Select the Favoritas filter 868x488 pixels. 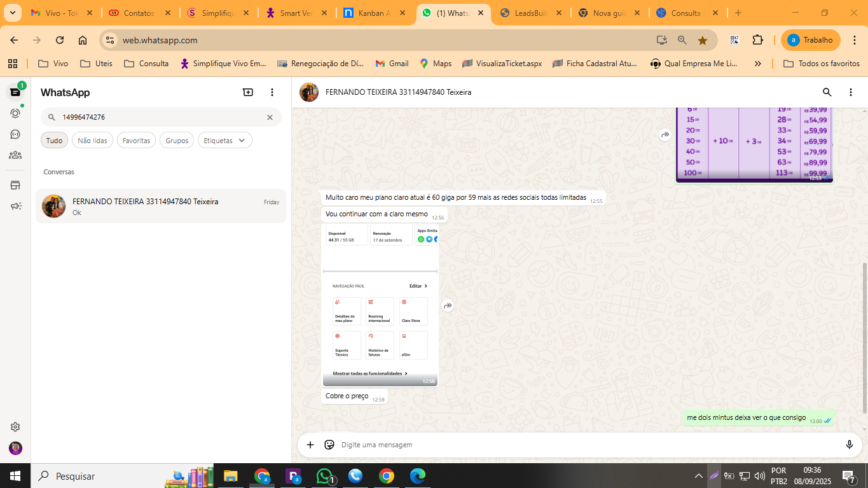tap(136, 141)
